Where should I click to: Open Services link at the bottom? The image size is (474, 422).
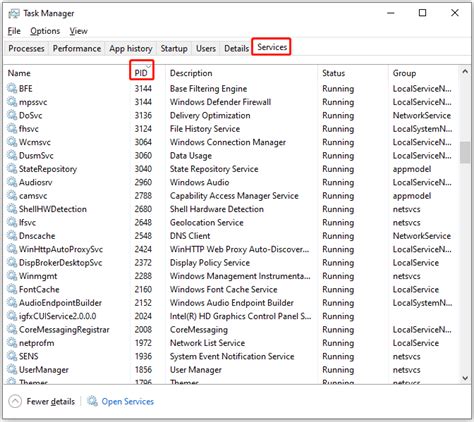click(128, 401)
